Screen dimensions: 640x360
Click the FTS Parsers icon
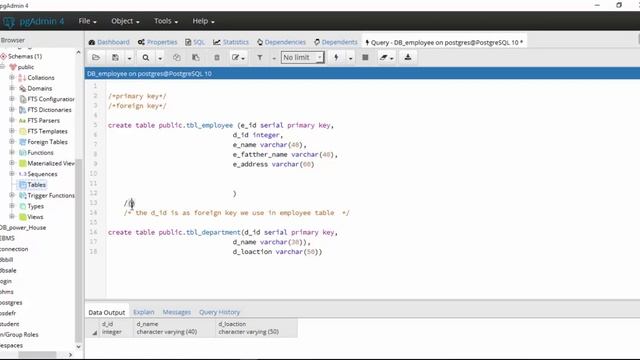(22, 120)
